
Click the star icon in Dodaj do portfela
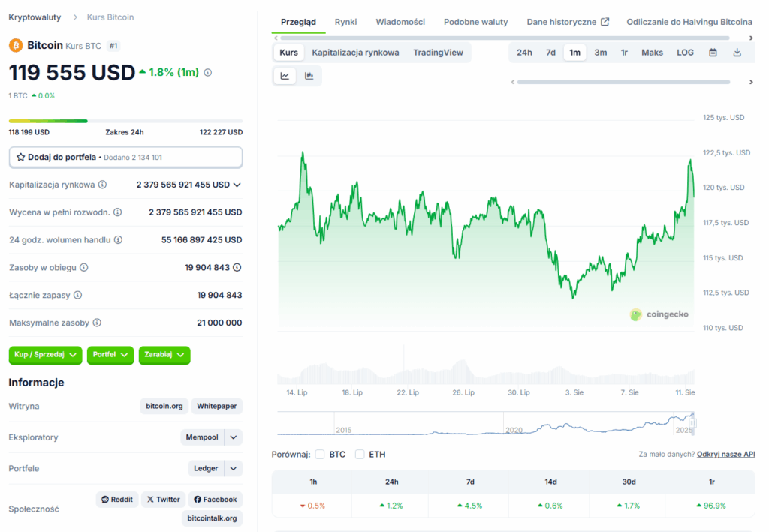20,158
